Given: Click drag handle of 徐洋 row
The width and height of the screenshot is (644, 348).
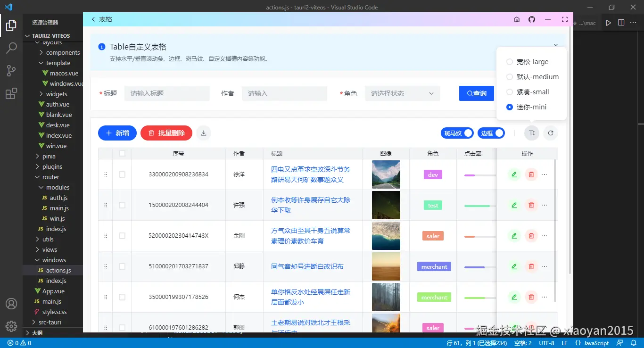Looking at the screenshot, I should [x=106, y=174].
